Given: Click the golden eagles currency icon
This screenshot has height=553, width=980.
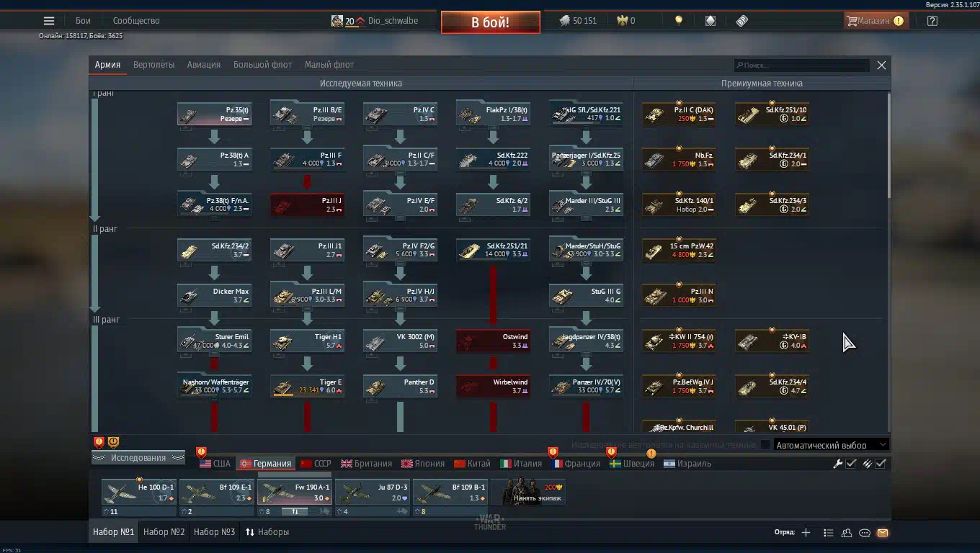Looking at the screenshot, I should coord(622,21).
